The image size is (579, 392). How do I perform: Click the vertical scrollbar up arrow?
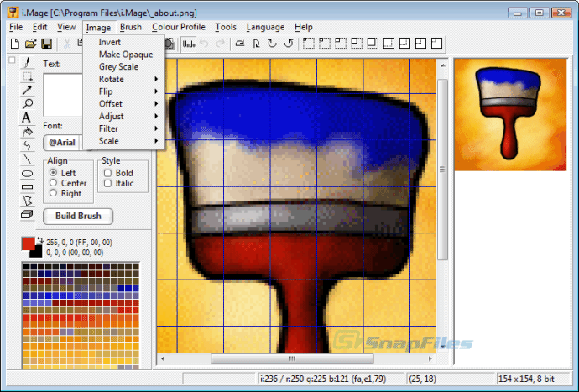click(442, 65)
